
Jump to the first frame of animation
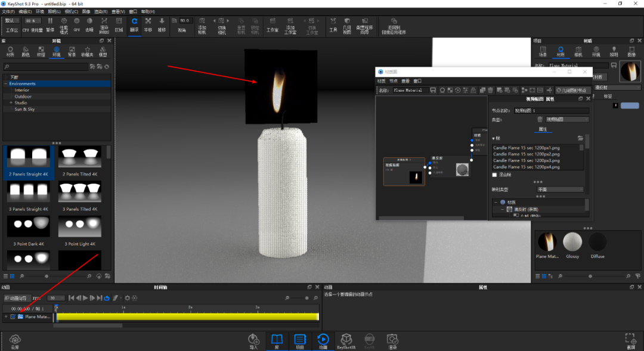pyautogui.click(x=72, y=298)
